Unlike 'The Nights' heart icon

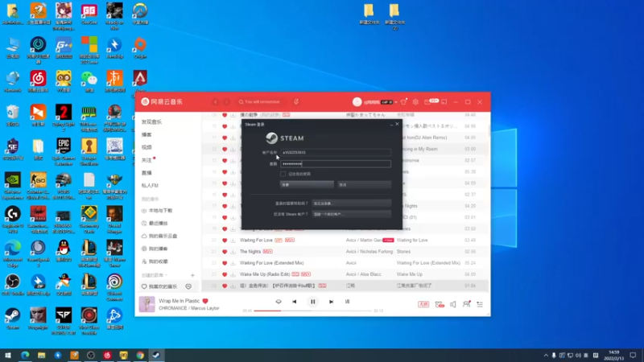pyautogui.click(x=225, y=252)
